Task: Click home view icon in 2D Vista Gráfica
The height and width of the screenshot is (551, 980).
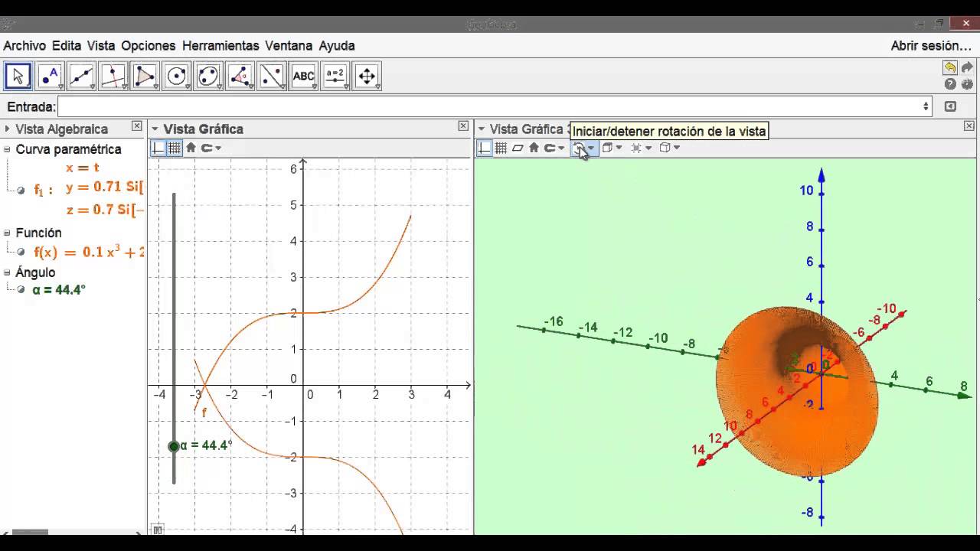Action: tap(191, 148)
